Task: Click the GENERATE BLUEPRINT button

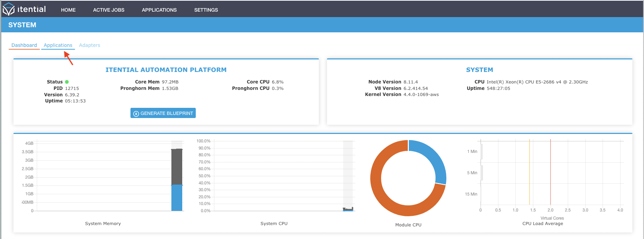Action: (163, 113)
